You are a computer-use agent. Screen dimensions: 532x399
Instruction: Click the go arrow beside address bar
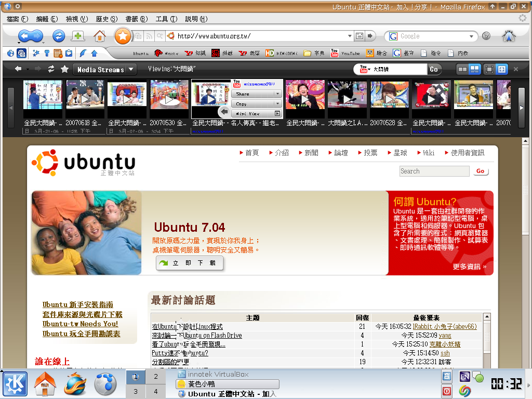[x=370, y=36]
